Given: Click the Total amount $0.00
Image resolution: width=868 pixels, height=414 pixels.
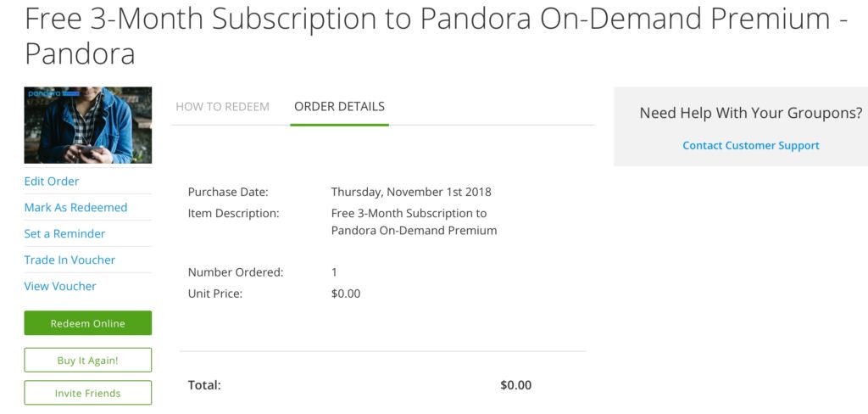Looking at the screenshot, I should point(516,385).
